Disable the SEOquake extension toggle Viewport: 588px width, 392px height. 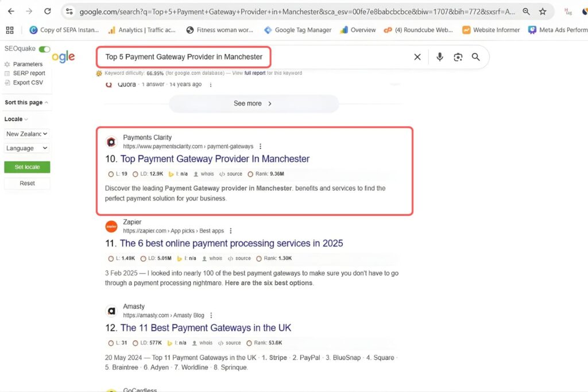(x=46, y=49)
